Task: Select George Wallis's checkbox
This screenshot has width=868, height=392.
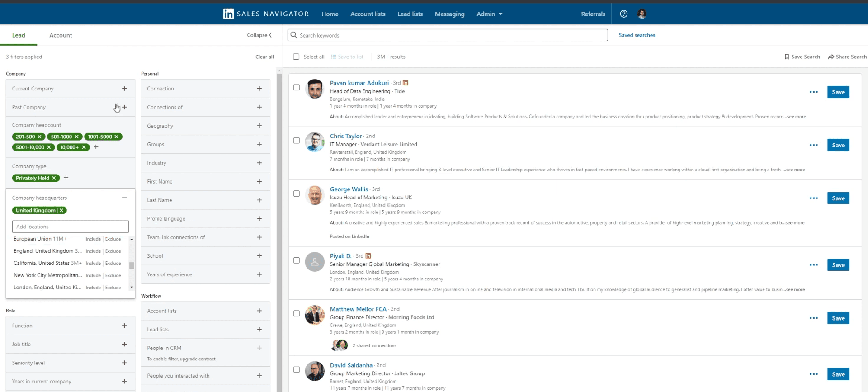Action: pyautogui.click(x=297, y=194)
